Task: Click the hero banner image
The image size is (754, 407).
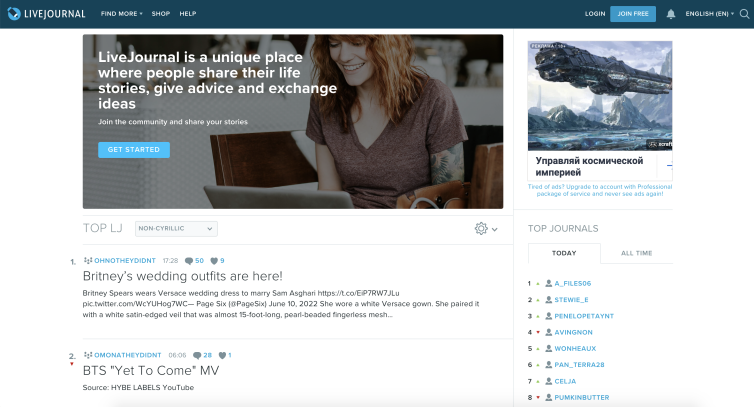Action: click(x=293, y=121)
